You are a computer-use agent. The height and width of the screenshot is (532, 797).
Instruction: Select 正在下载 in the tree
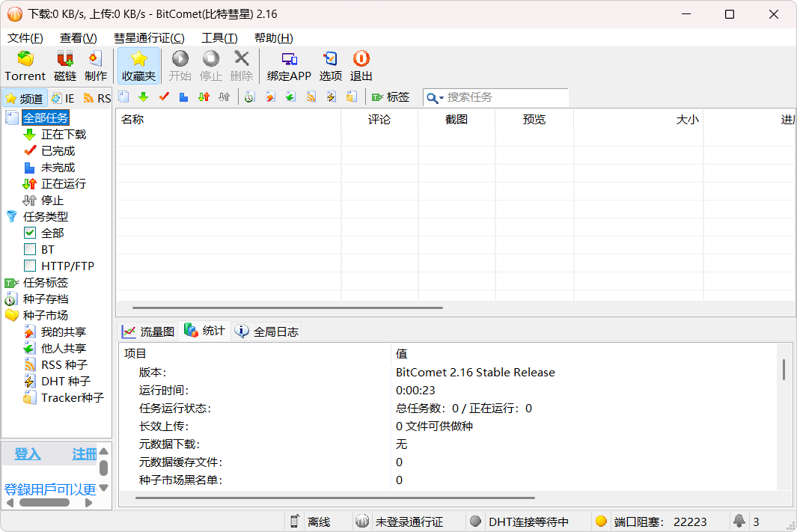64,135
